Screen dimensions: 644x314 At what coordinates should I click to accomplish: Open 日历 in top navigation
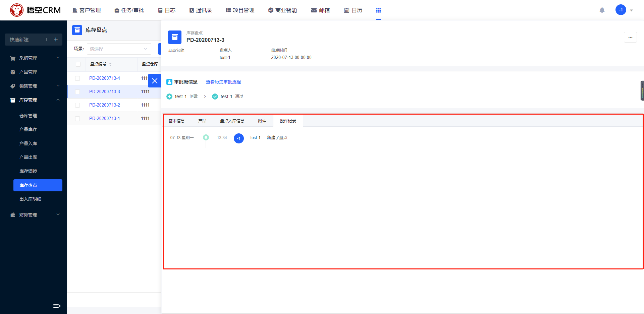coord(353,10)
